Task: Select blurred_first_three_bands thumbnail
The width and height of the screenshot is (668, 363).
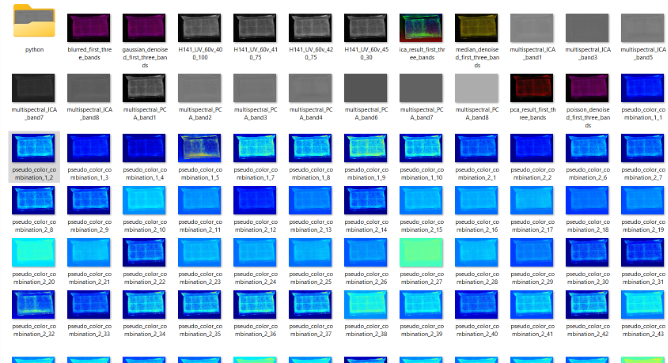Action: pos(89,28)
